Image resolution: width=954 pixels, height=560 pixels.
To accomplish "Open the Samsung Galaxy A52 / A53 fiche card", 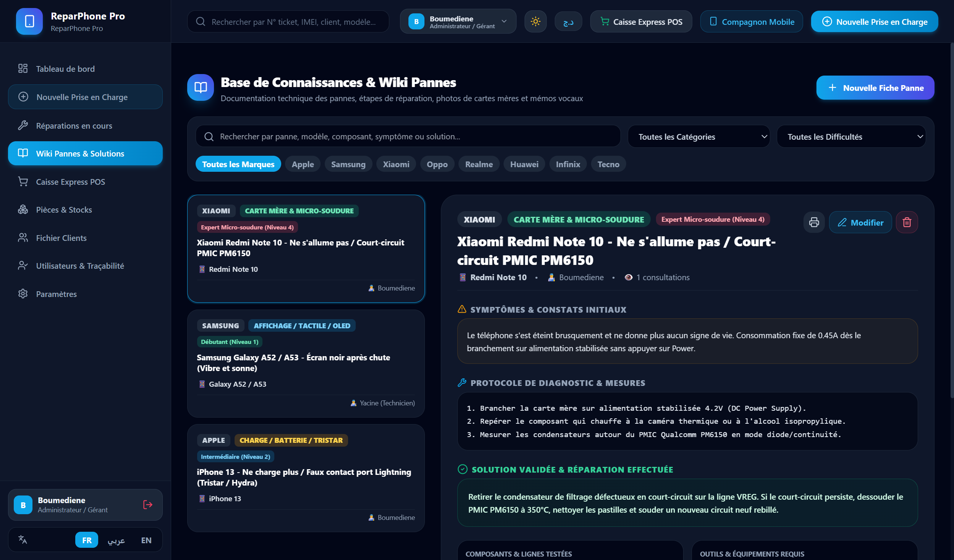I will [x=306, y=363].
